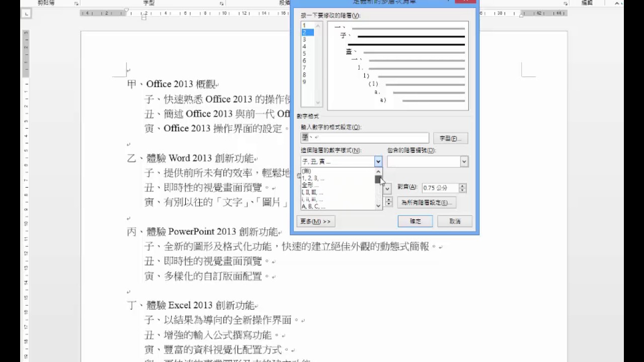Image resolution: width=644 pixels, height=362 pixels.
Task: Click heading '丁、體驗 Excel 2013 創新功能'
Action: 191,305
